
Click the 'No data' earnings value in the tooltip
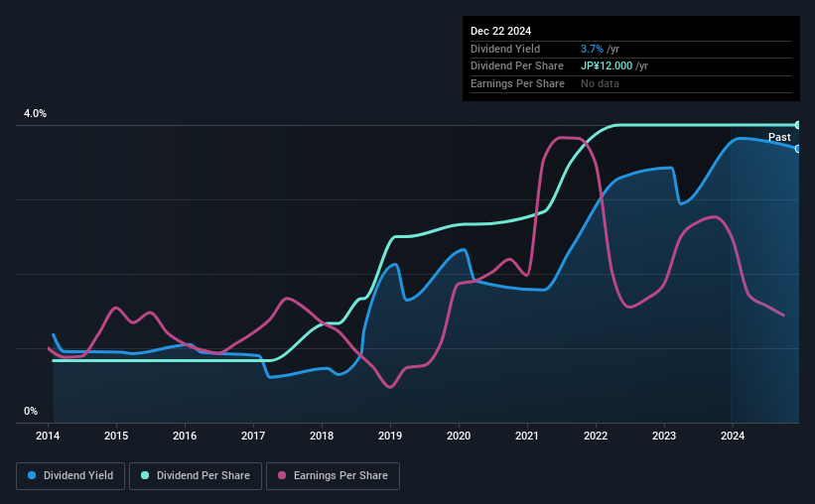(600, 83)
